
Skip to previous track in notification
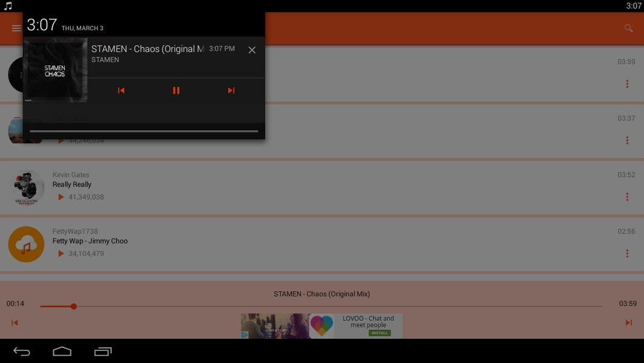[121, 90]
